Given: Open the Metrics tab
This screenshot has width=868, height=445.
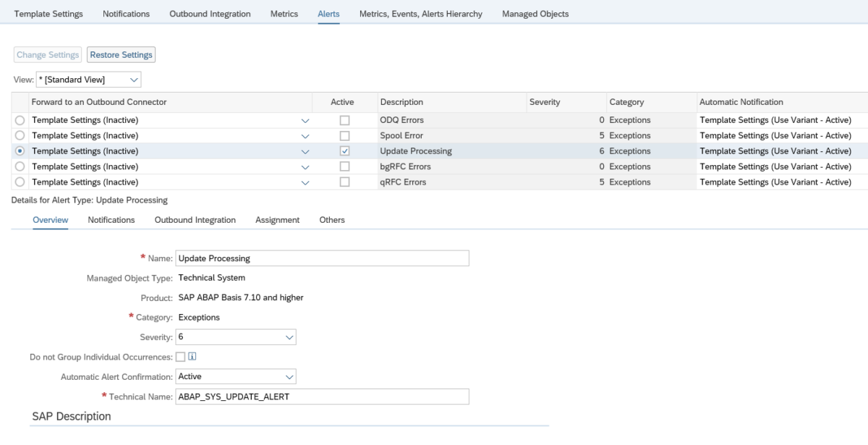Looking at the screenshot, I should pyautogui.click(x=284, y=13).
